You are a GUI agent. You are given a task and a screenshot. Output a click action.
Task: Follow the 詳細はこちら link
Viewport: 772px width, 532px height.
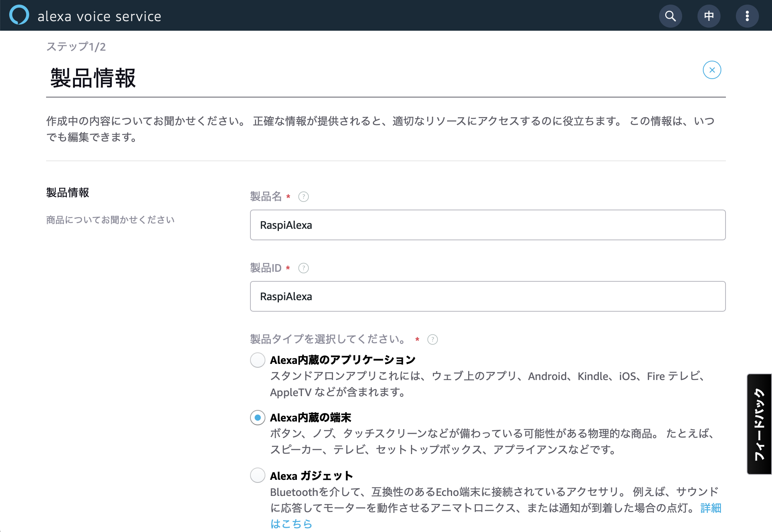pos(711,508)
